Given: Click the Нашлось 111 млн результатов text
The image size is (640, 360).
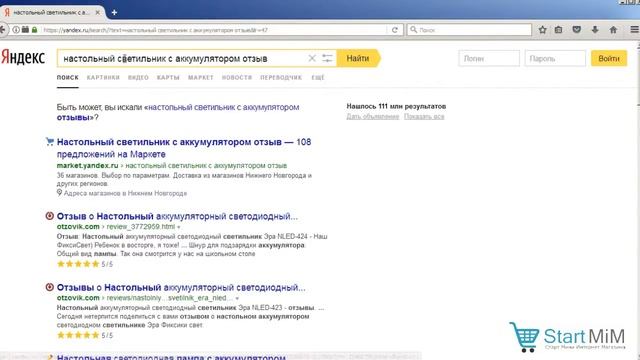Looking at the screenshot, I should (x=396, y=106).
